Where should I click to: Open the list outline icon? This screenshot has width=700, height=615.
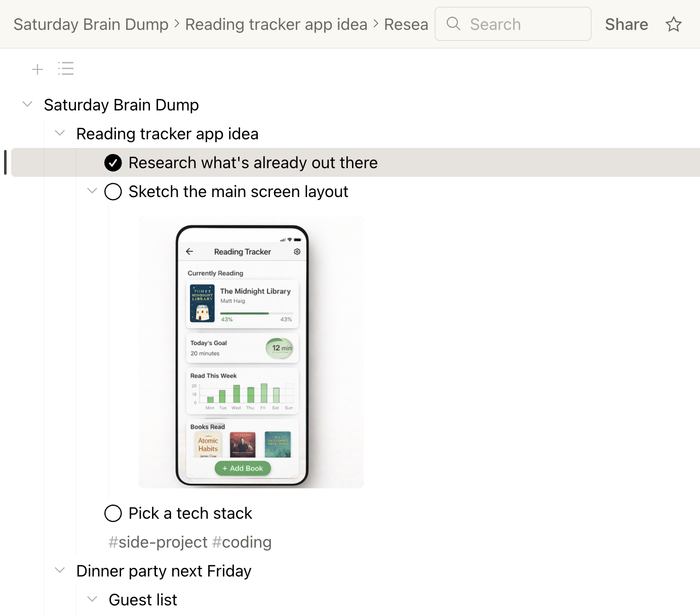[x=66, y=68]
